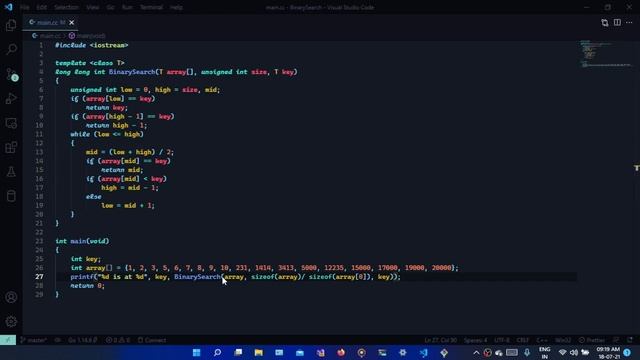Open Firefox from the taskbar

point(341,352)
